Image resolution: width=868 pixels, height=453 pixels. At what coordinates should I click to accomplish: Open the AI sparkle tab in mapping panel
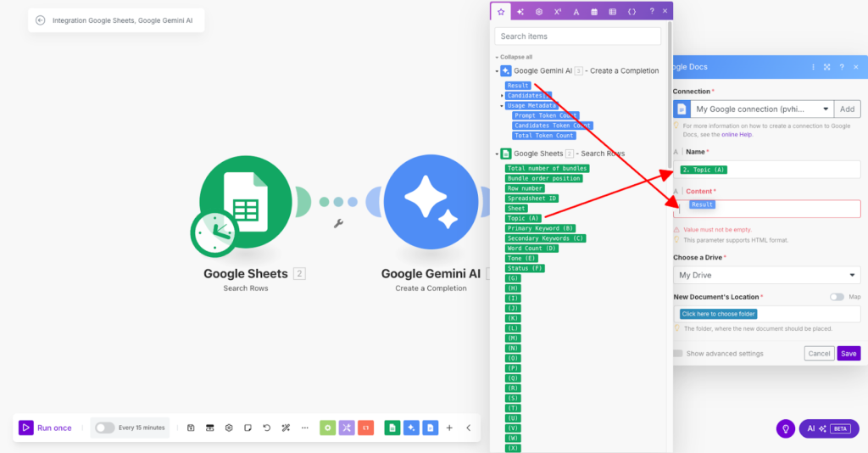[520, 12]
